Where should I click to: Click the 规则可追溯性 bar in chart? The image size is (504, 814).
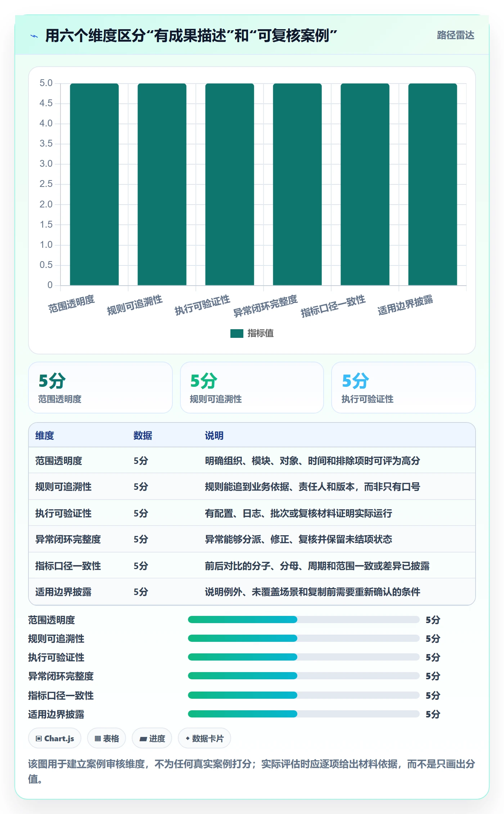tap(162, 184)
